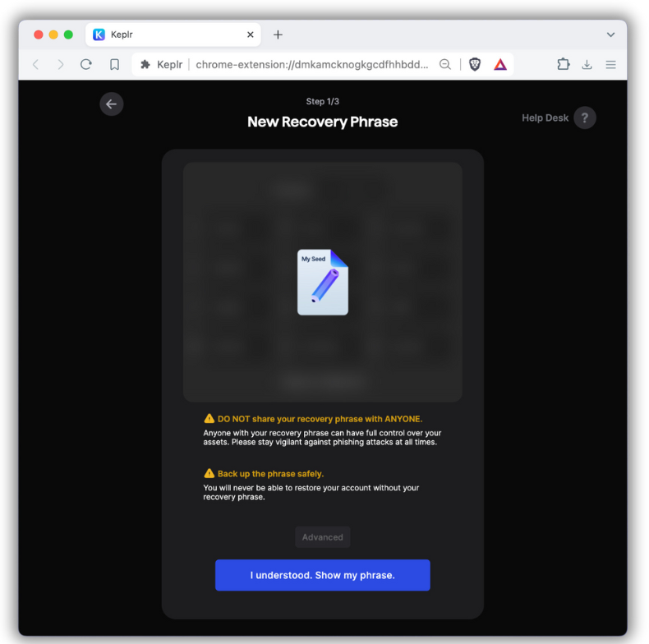The height and width of the screenshot is (644, 649).
Task: Expand the Advanced options
Action: [x=323, y=537]
